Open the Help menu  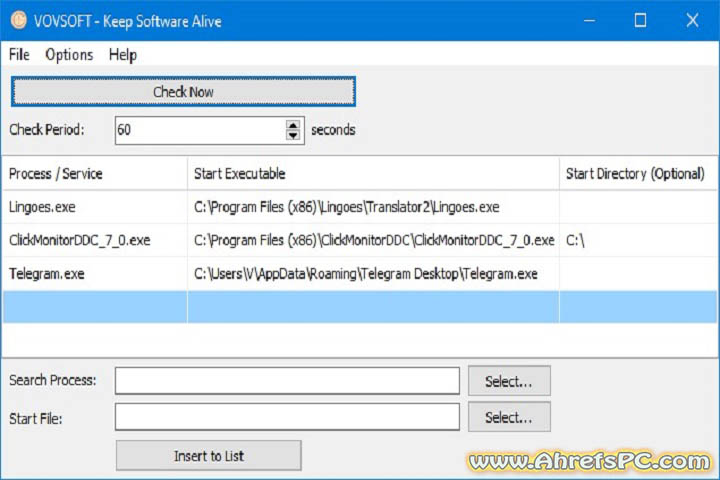coord(123,55)
